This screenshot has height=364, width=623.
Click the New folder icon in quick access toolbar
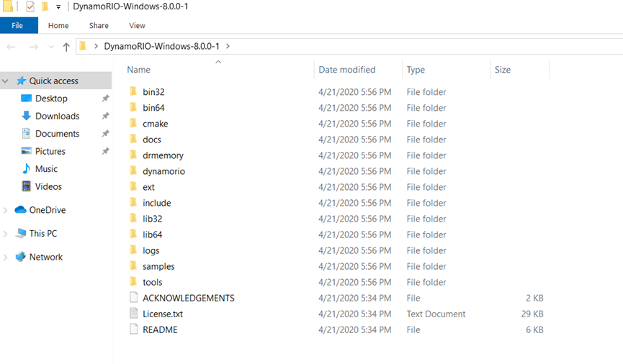pos(45,6)
